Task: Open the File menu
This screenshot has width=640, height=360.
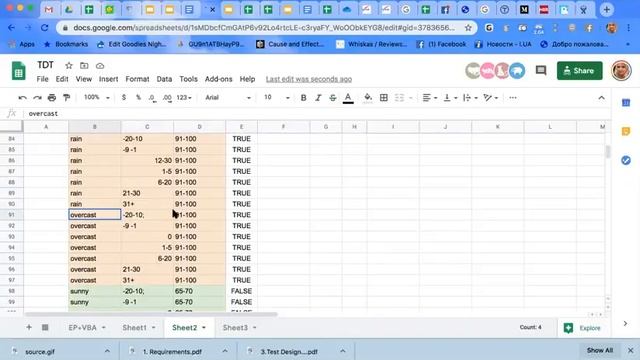Action: pyautogui.click(x=42, y=79)
